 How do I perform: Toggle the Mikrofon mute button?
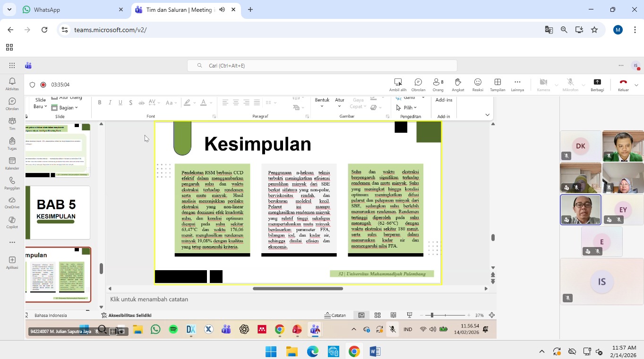click(x=570, y=85)
